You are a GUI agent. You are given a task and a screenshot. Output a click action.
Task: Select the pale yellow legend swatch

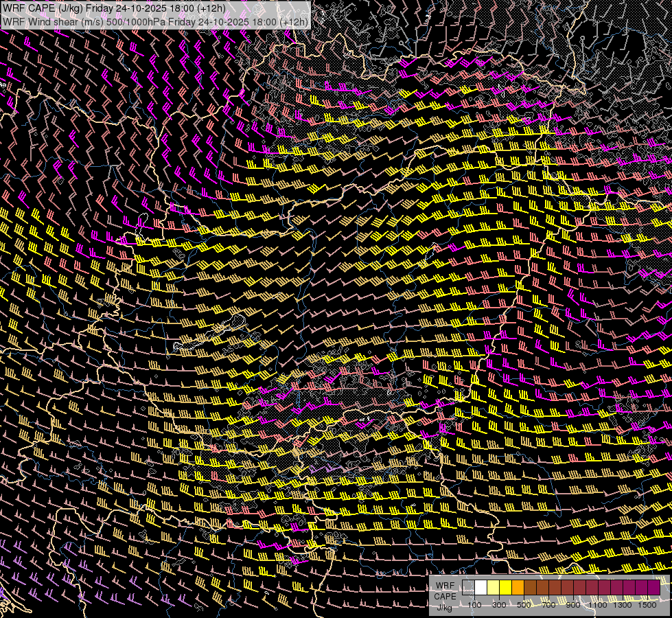pyautogui.click(x=494, y=588)
